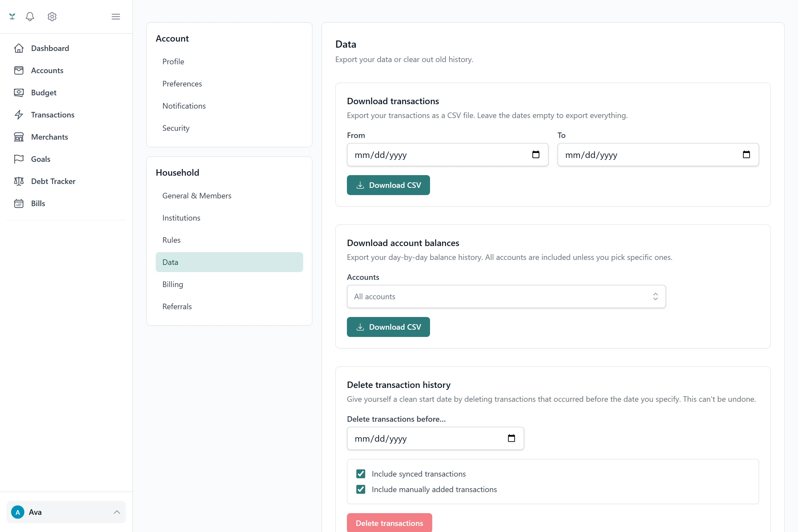Go to Dashboard in sidebar
Image resolution: width=798 pixels, height=532 pixels.
[66, 48]
